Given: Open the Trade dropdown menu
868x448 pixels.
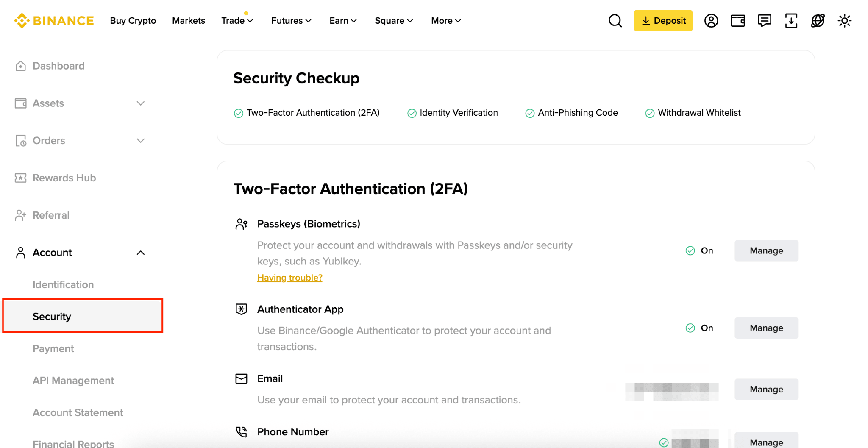Looking at the screenshot, I should pos(237,21).
